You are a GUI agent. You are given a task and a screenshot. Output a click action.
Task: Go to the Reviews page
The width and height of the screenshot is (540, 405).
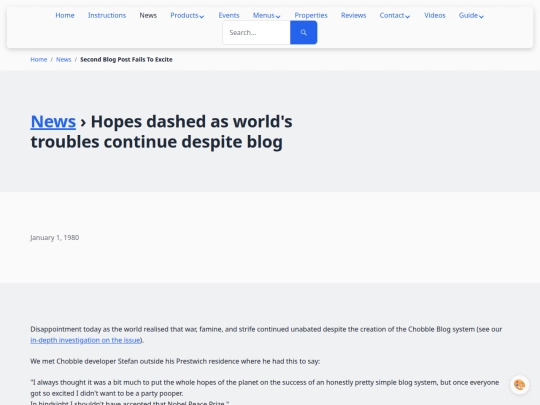353,15
